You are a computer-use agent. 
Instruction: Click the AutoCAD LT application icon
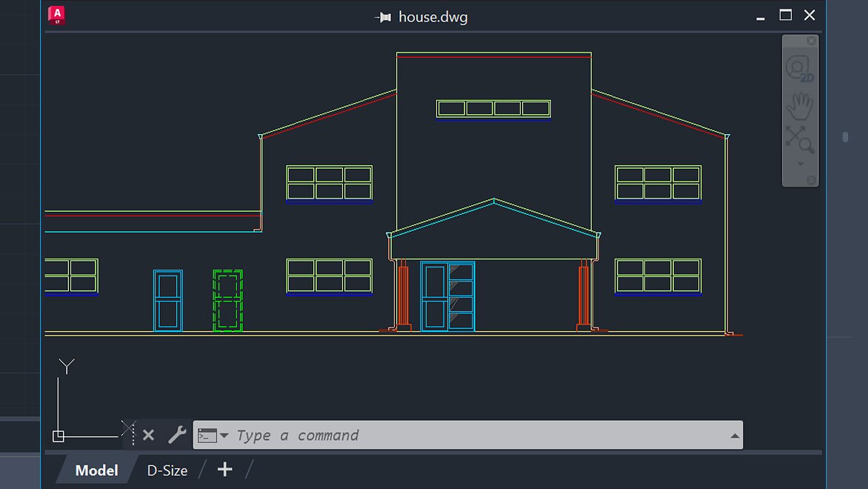click(56, 14)
